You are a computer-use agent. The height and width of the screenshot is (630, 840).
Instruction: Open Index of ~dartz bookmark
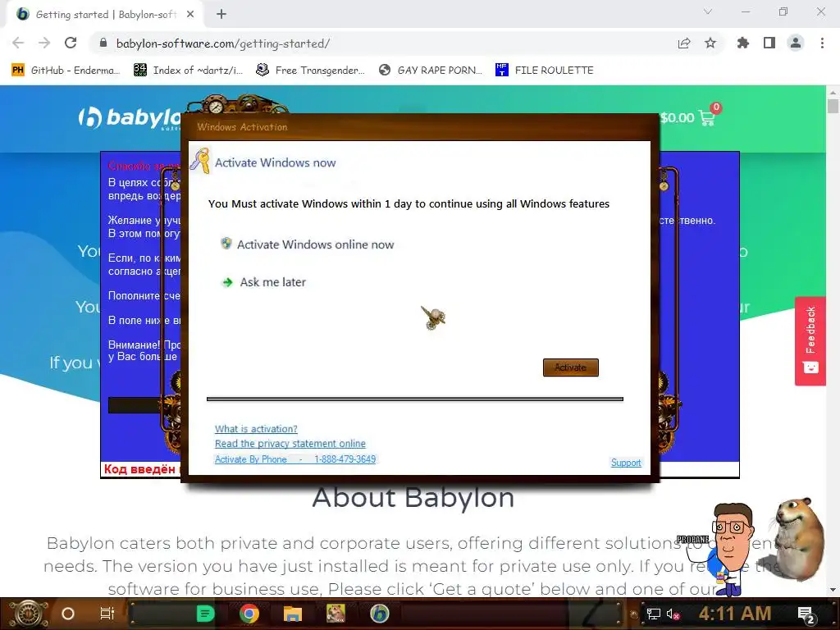(188, 71)
